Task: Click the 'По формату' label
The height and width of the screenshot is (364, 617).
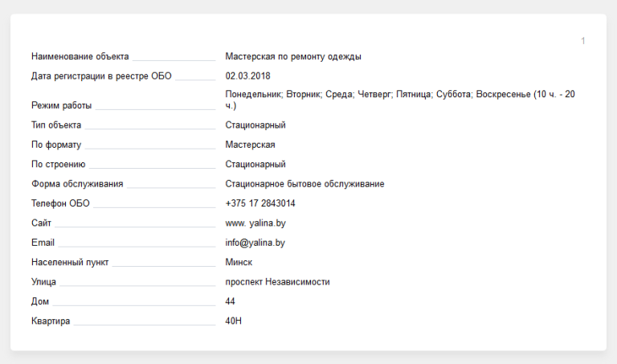Action: click(x=56, y=145)
